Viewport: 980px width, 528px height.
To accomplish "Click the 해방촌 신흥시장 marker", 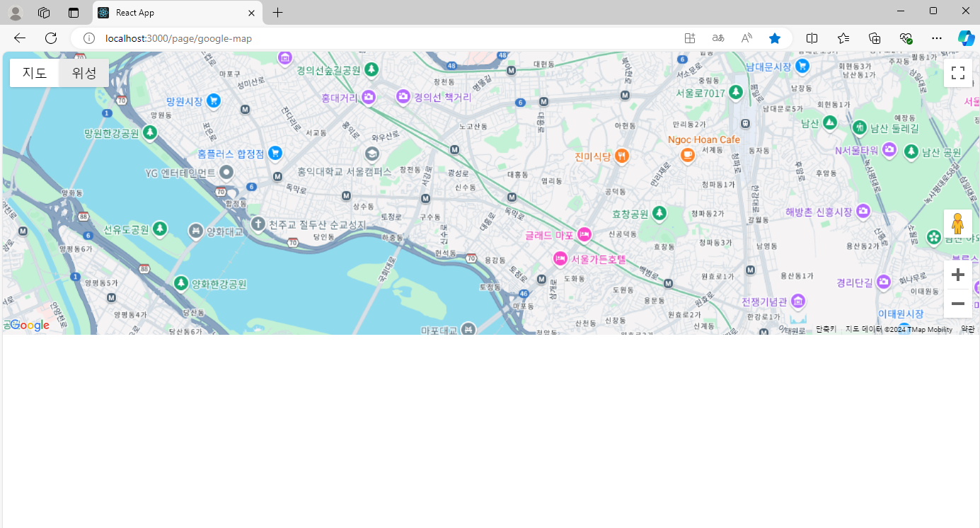I will pos(863,211).
